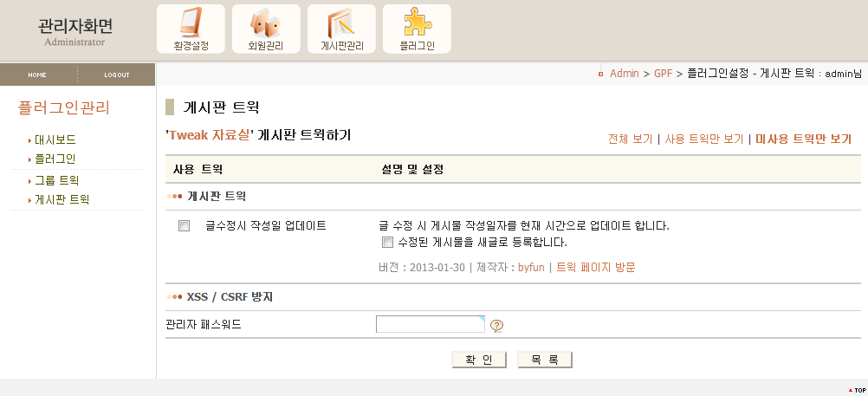Click the 관리자 패스워드 input field
The image size is (868, 396).
click(x=430, y=324)
